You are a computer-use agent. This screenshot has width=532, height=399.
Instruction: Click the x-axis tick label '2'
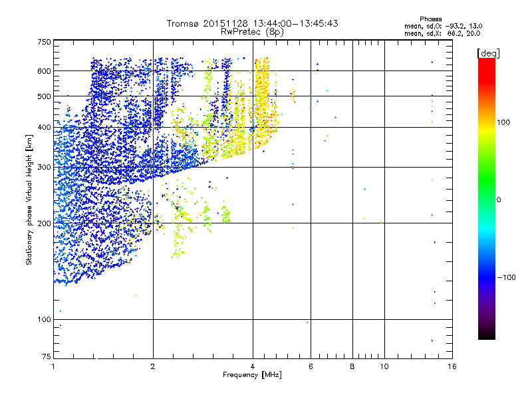pyautogui.click(x=153, y=366)
